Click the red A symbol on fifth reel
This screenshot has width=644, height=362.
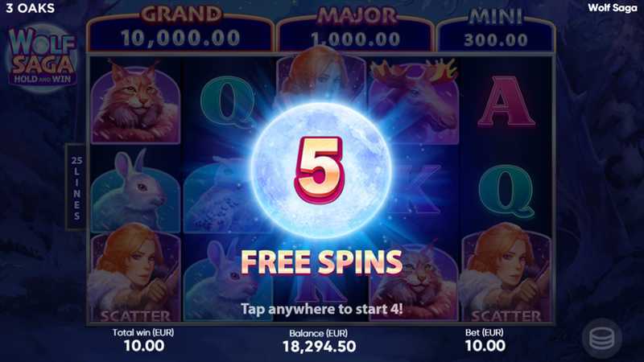[506, 101]
